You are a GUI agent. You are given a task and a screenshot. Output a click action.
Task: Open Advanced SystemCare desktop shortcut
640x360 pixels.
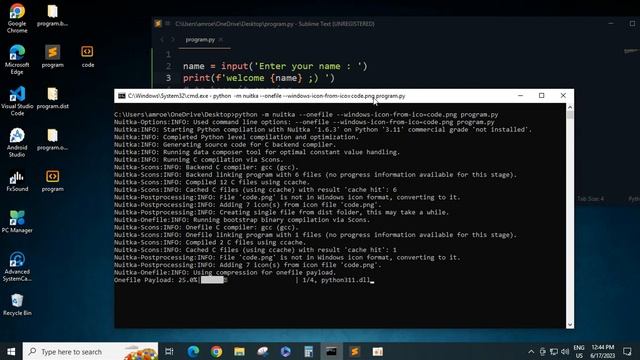click(17, 267)
